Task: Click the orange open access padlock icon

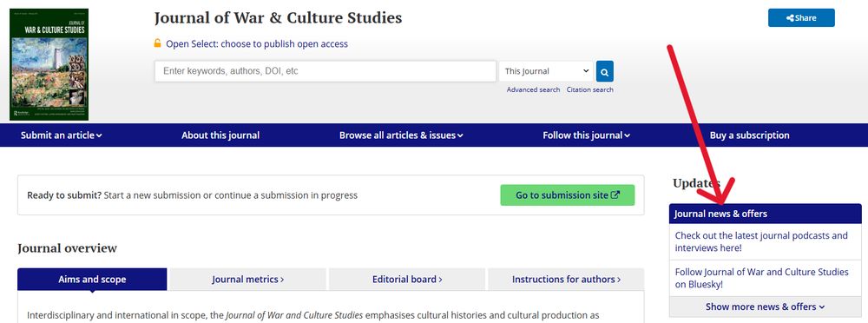Action: 158,43
